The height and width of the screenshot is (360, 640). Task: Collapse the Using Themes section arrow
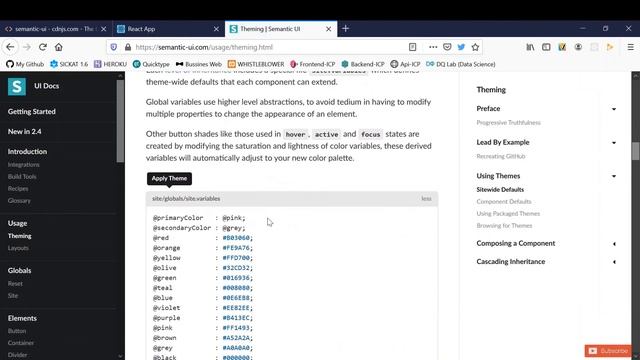click(x=614, y=176)
